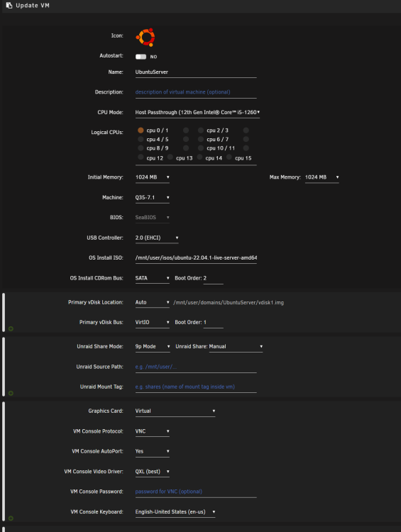Click the 'Unraid Share Mode:' label

(x=100, y=346)
